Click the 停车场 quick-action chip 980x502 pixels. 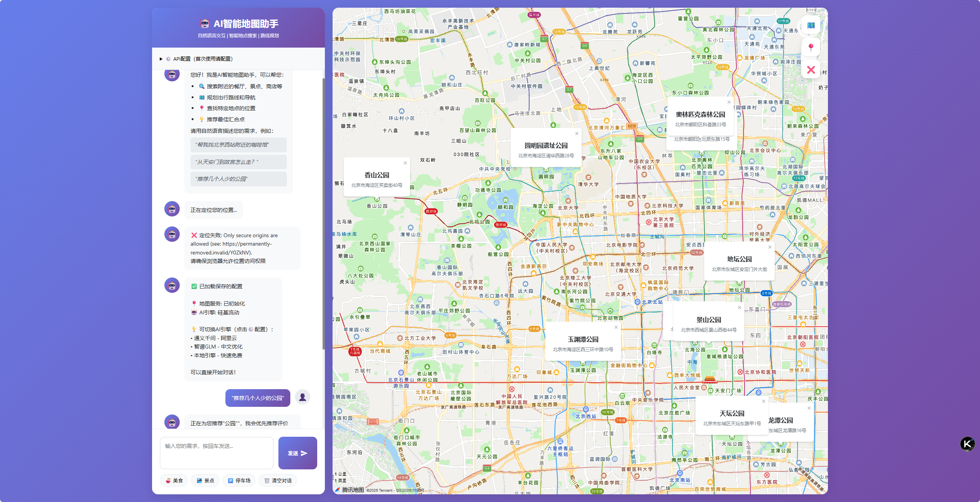pyautogui.click(x=239, y=481)
